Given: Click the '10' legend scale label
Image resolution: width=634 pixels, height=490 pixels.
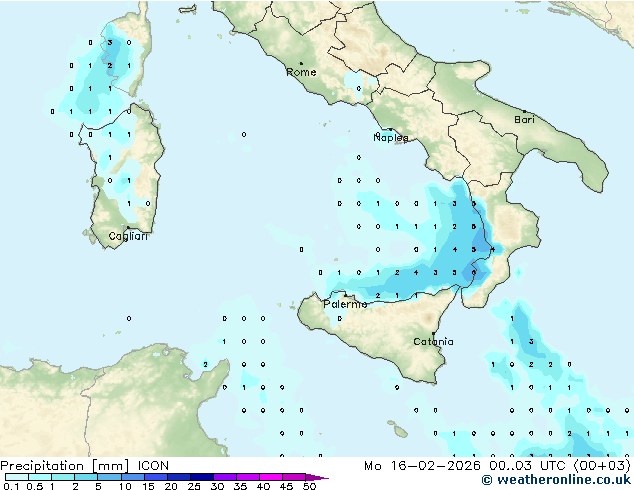Looking at the screenshot, I should [x=125, y=486].
